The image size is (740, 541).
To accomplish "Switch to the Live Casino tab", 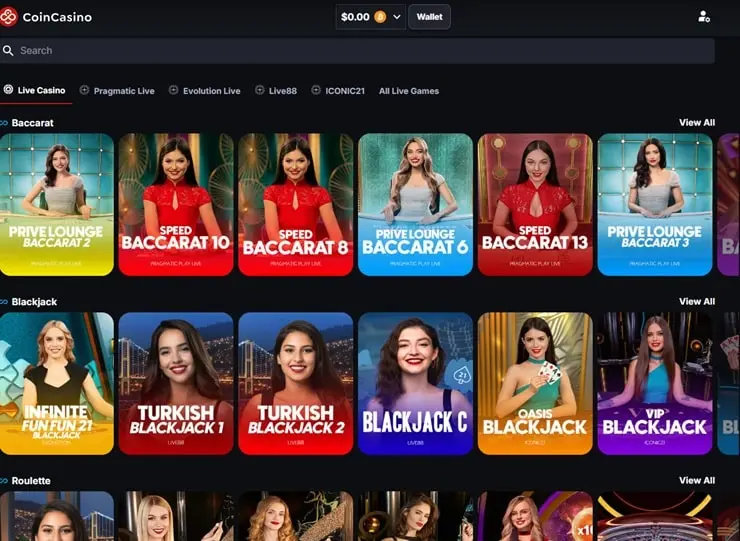I will (x=36, y=91).
